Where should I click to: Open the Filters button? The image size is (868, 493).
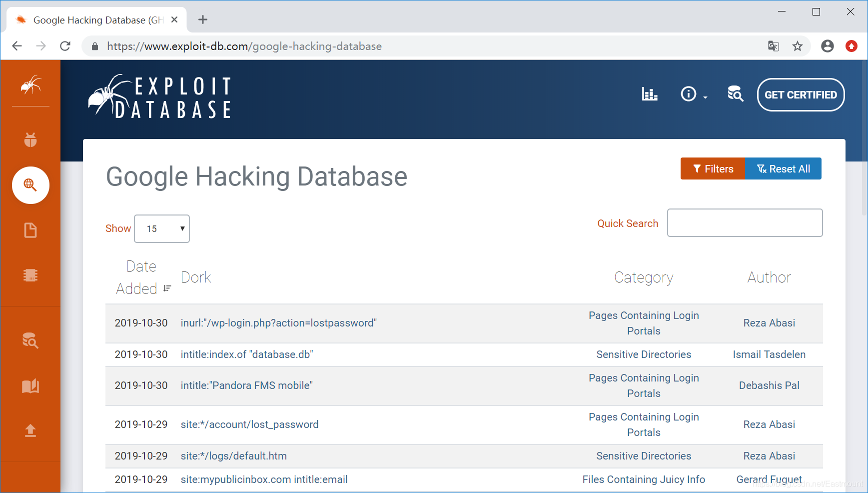(713, 168)
